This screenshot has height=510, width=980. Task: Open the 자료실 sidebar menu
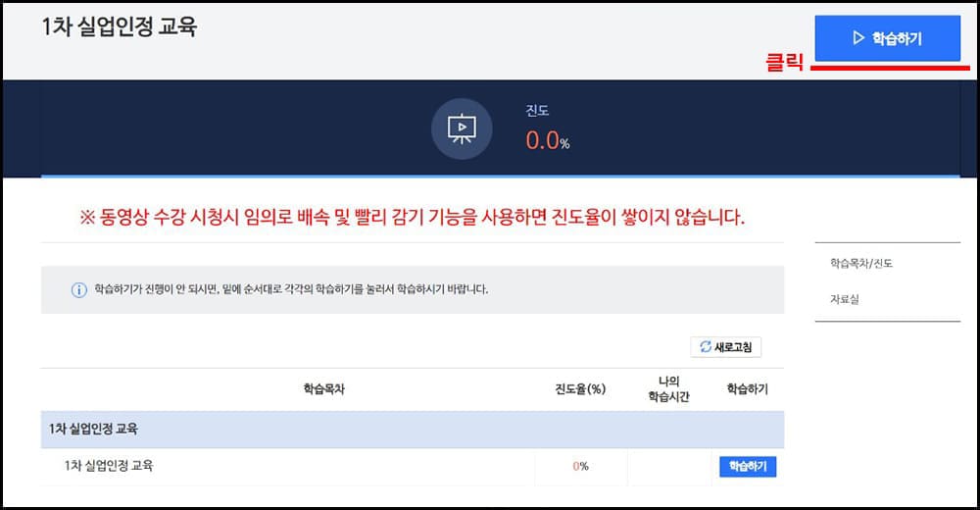845,299
